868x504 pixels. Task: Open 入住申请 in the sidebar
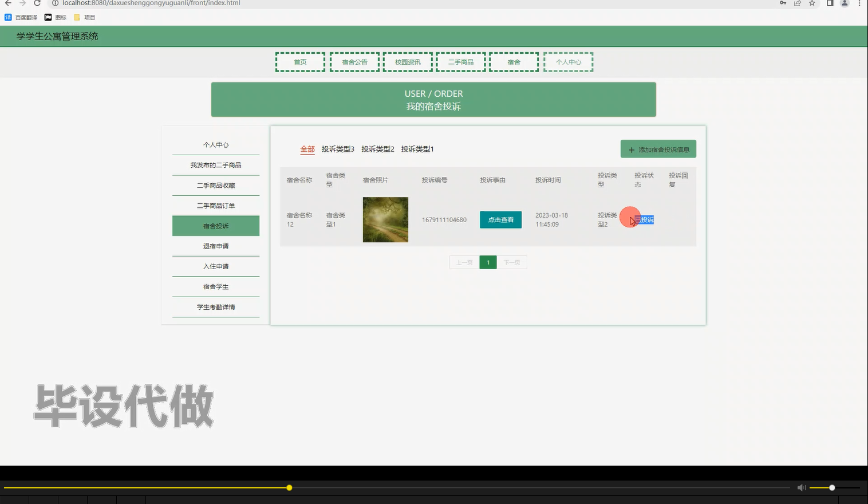point(215,266)
